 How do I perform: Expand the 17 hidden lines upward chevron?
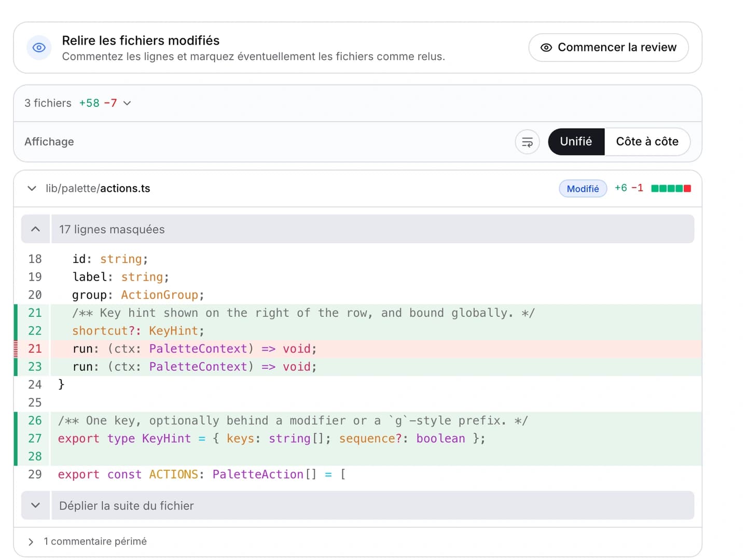35,229
